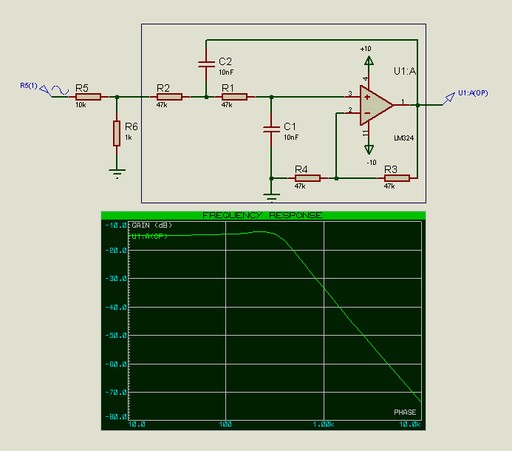Select capacitor C1 10nF

(271, 129)
